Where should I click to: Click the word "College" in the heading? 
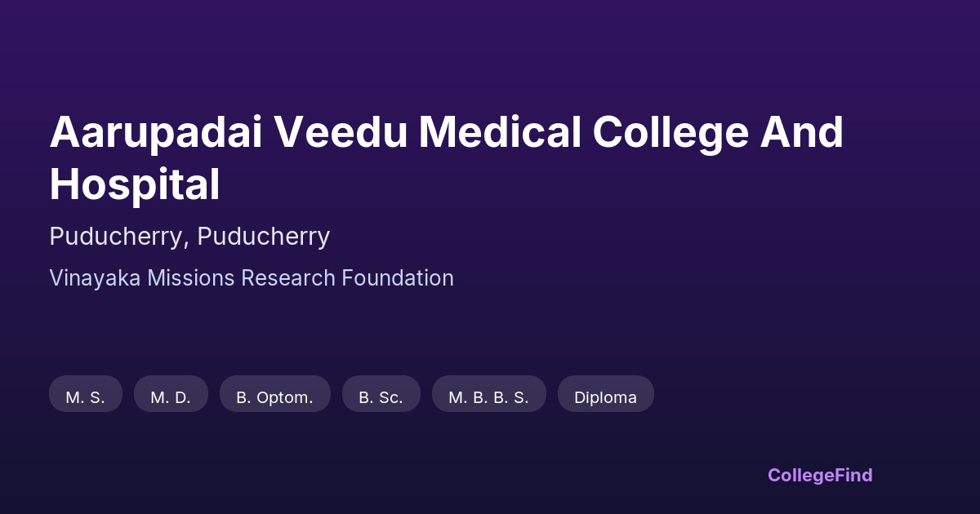click(x=670, y=132)
